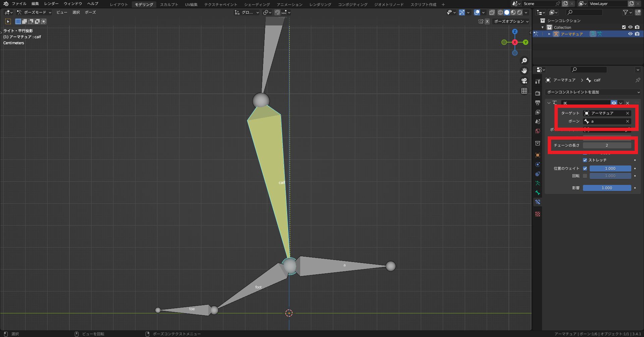Expand the アーマチュア item in the Outliner
The height and width of the screenshot is (337, 644).
(549, 34)
